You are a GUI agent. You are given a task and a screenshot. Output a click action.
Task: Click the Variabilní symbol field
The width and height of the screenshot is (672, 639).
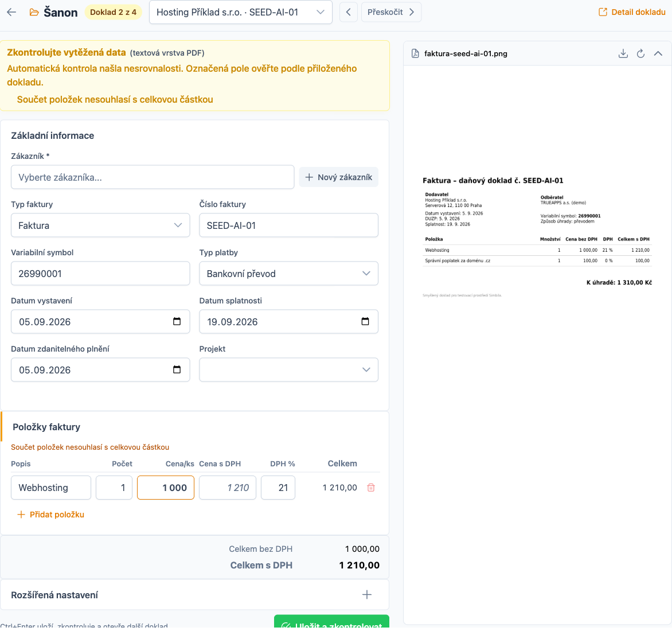pyautogui.click(x=100, y=273)
